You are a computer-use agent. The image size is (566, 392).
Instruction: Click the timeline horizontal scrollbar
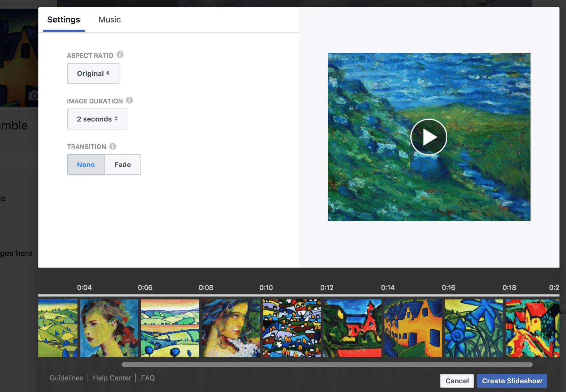point(327,365)
